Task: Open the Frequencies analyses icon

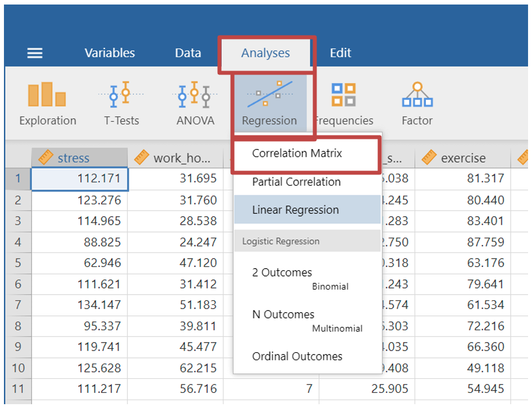Action: pyautogui.click(x=344, y=103)
